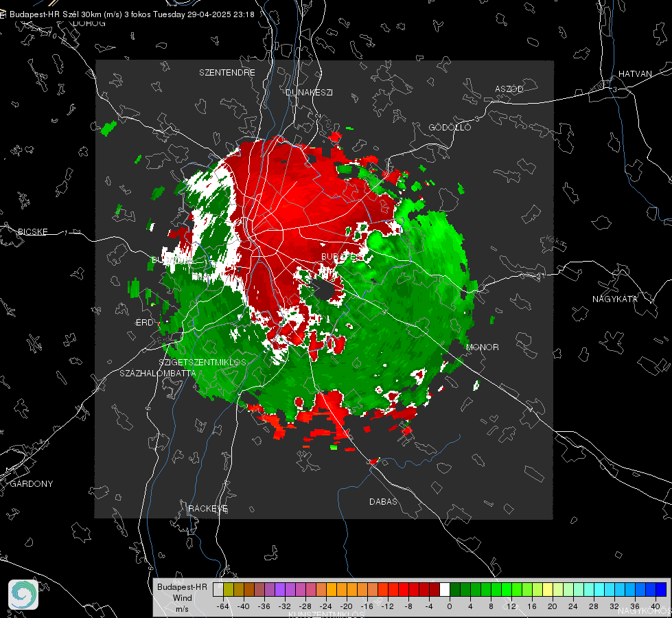Click the ERD city label
672x618 pixels.
(x=144, y=323)
